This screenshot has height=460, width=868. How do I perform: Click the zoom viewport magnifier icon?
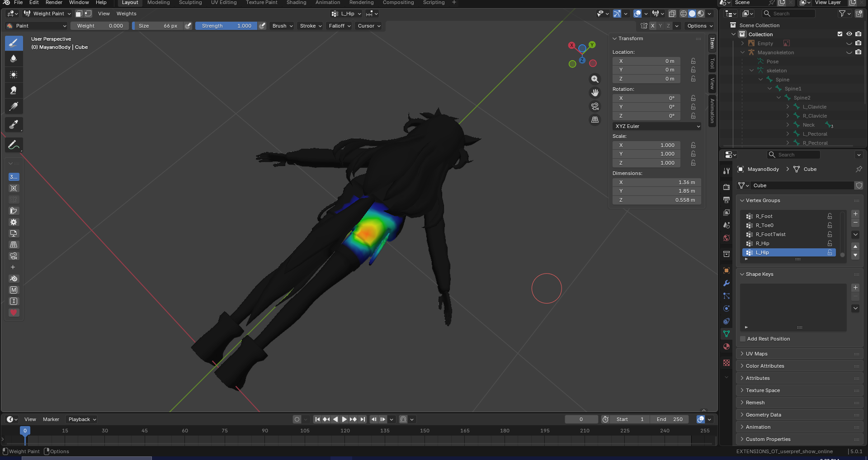point(595,79)
